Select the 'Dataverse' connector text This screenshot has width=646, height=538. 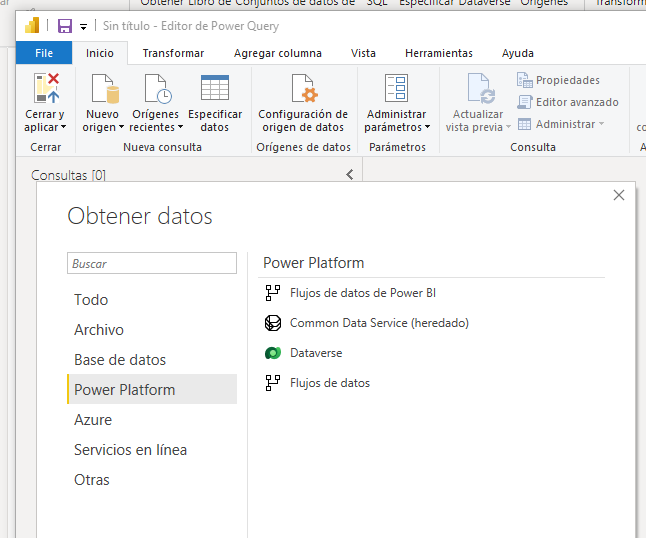316,353
